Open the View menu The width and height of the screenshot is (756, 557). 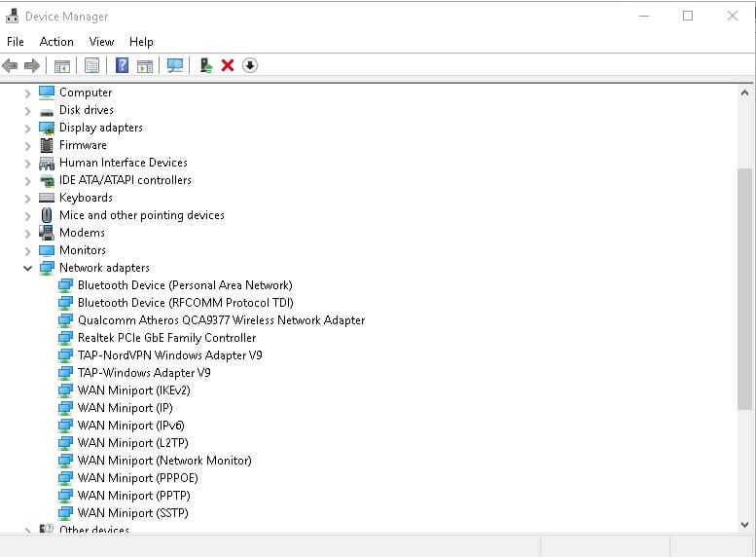point(101,42)
